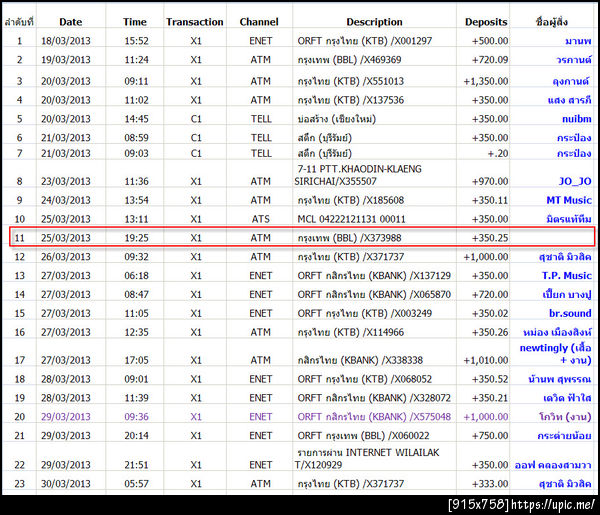Click sender name newtingly
Viewport: 600px width, 515px height.
[555, 354]
